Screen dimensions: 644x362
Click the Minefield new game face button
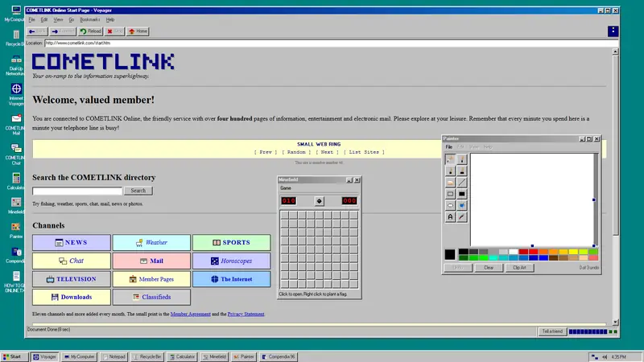coord(319,200)
